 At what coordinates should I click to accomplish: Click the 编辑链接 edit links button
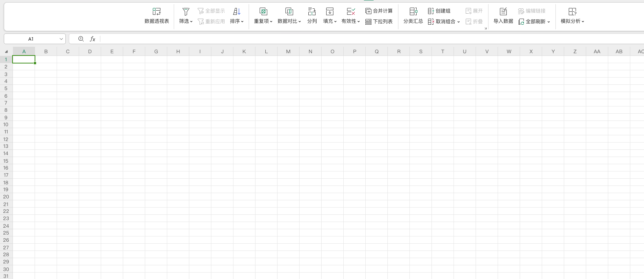(x=532, y=11)
